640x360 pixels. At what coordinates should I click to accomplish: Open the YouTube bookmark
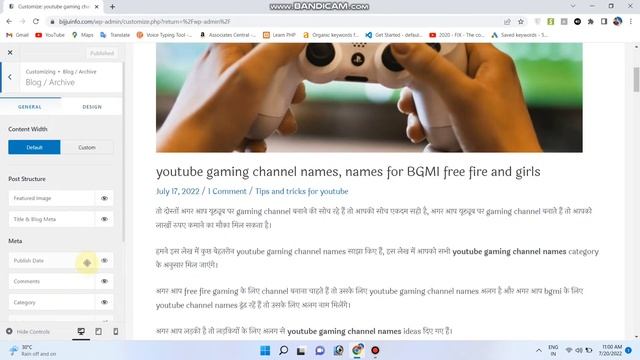click(x=50, y=35)
